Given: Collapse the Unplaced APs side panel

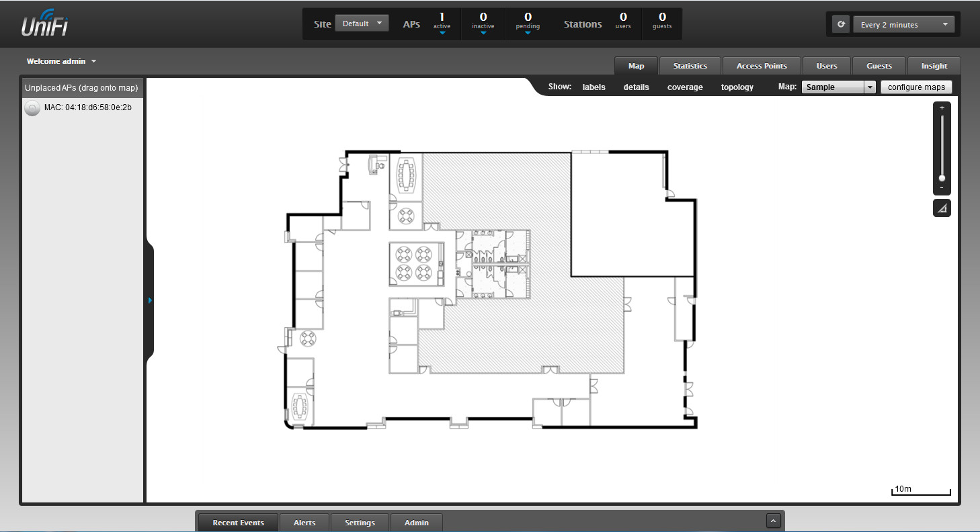Looking at the screenshot, I should click(x=150, y=300).
